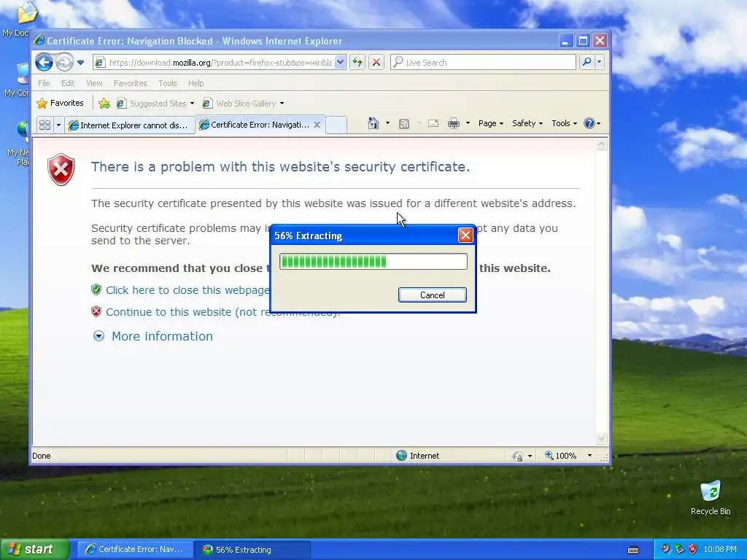Click 'Click here to close this webpage' link
The image size is (747, 560).
[x=187, y=290]
